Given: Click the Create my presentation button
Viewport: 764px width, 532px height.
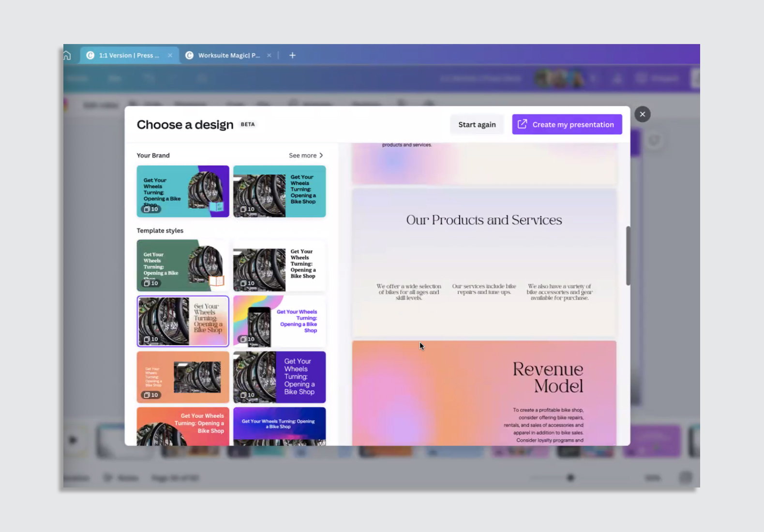Looking at the screenshot, I should click(x=567, y=125).
